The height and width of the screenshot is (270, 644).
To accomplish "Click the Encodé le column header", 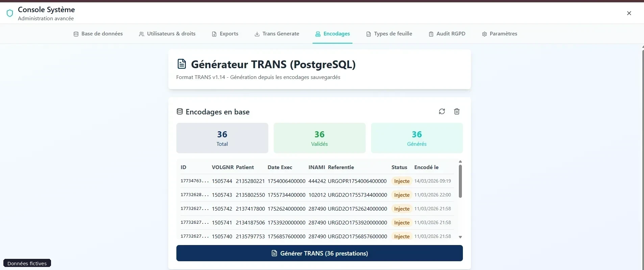I will tap(426, 167).
